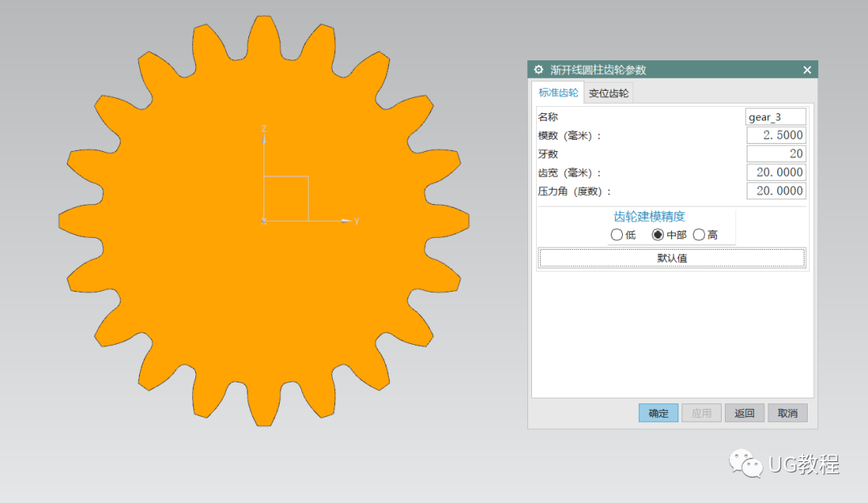Click the 返回 button in the dialog

(x=744, y=412)
